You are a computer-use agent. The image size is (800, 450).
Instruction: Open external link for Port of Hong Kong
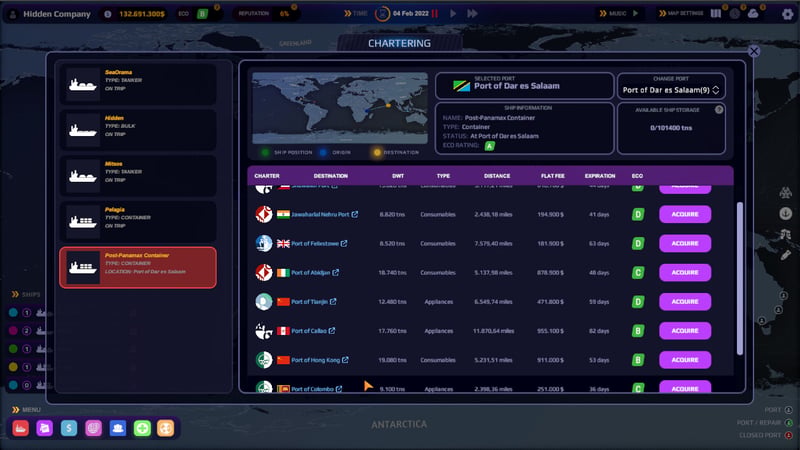345,360
